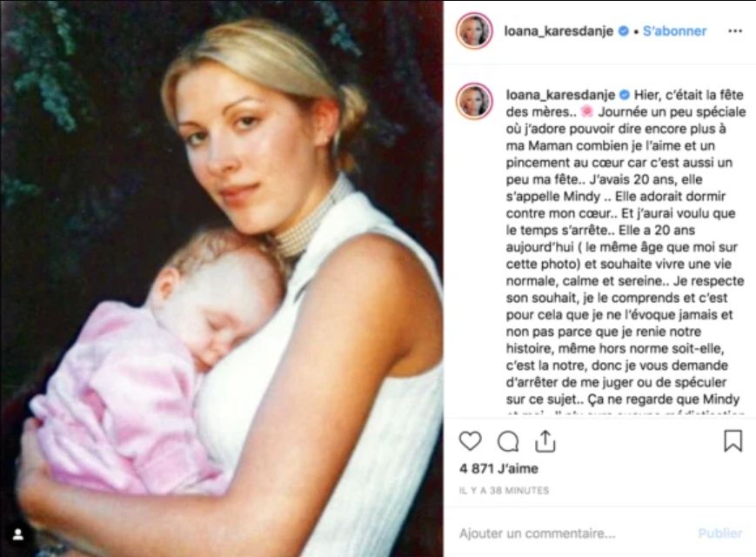Share the post using the share icon
The width and height of the screenshot is (756, 557).
545,441
